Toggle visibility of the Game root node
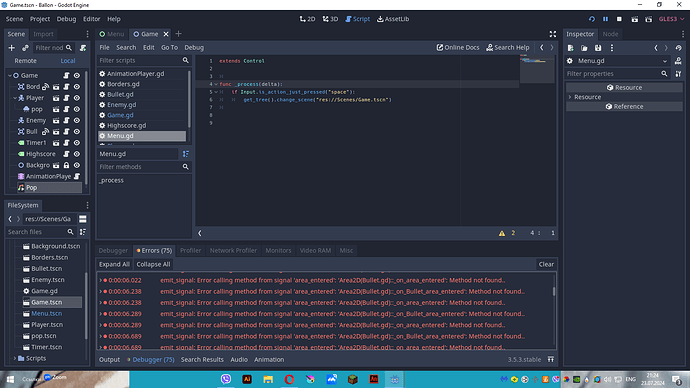The image size is (690, 388). pos(77,75)
